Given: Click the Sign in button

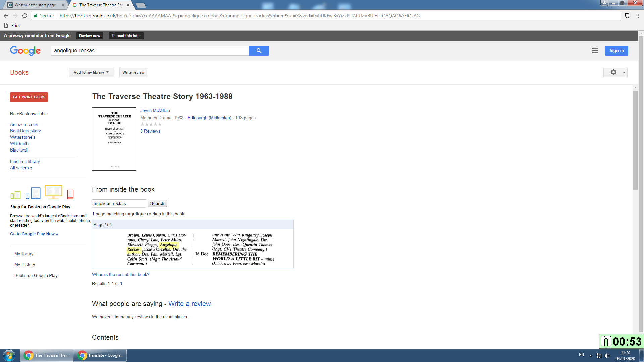Looking at the screenshot, I should pos(616,51).
